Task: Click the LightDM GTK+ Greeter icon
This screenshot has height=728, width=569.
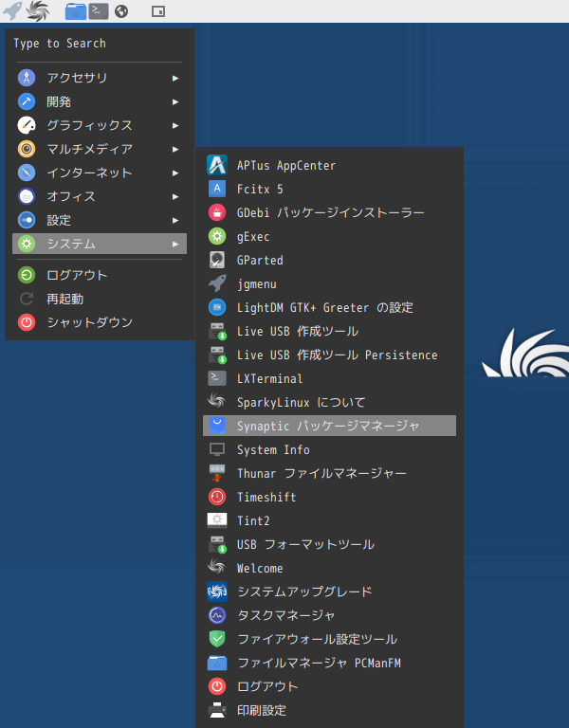Action: click(x=217, y=307)
